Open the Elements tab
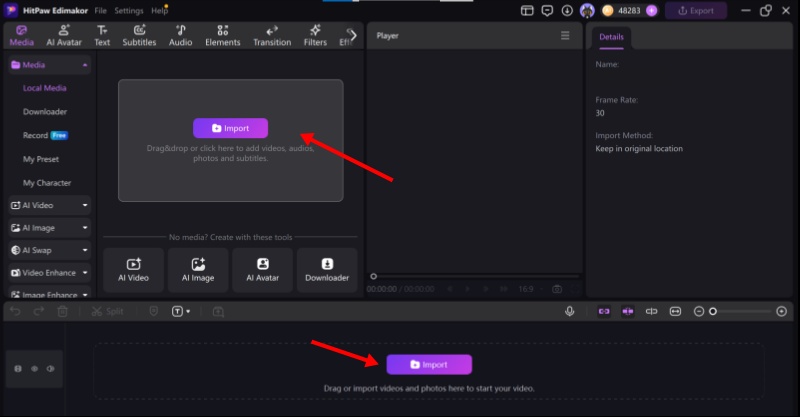Image resolution: width=800 pixels, height=417 pixels. (222, 36)
